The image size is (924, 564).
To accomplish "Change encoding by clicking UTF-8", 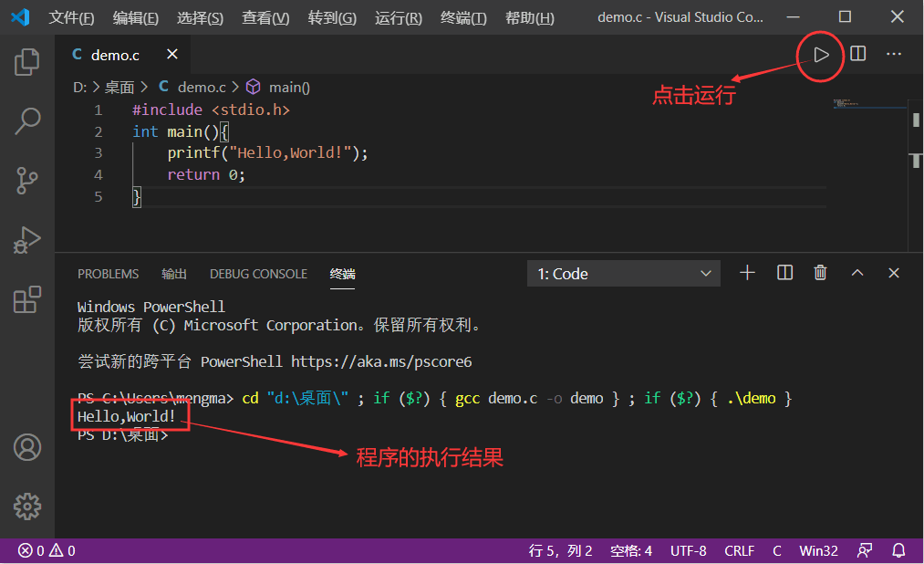I will tap(688, 550).
